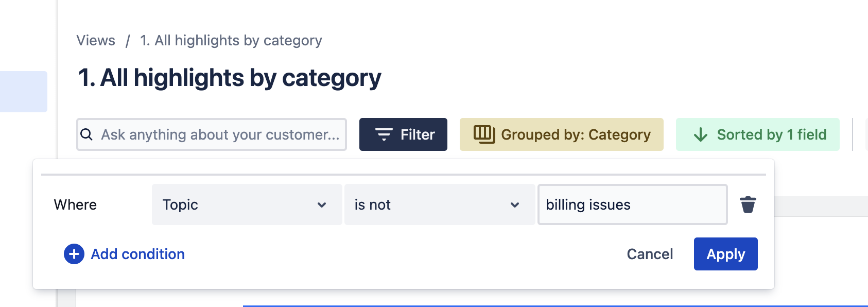Open the 'Sorted by 1 field' options
Image resolution: width=868 pixels, height=307 pixels.
coord(757,134)
